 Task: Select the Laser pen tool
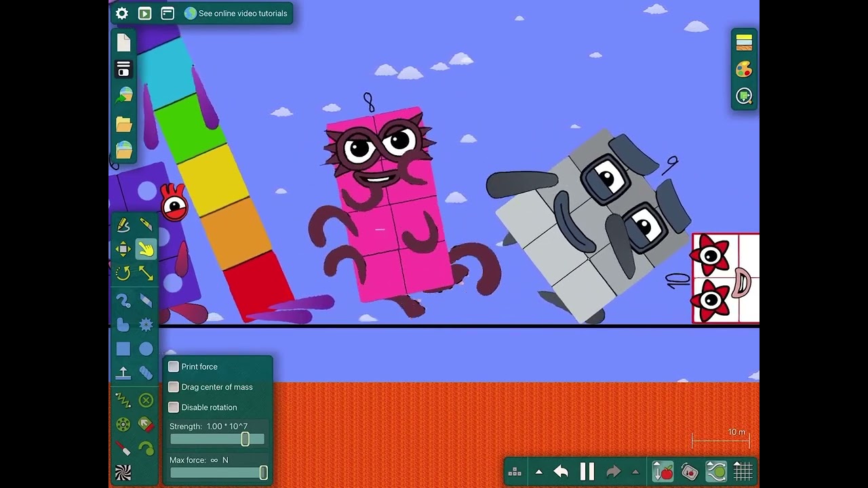(123, 449)
